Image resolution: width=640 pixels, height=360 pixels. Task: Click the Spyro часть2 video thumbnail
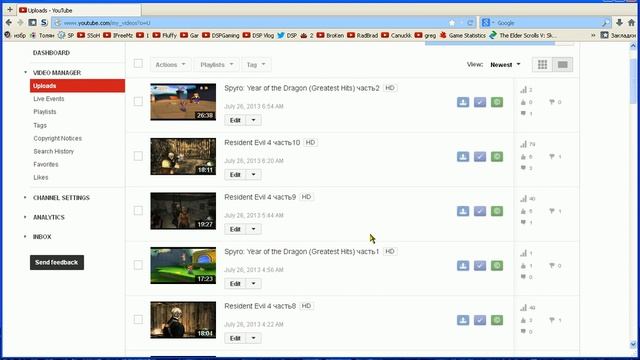pyautogui.click(x=183, y=102)
